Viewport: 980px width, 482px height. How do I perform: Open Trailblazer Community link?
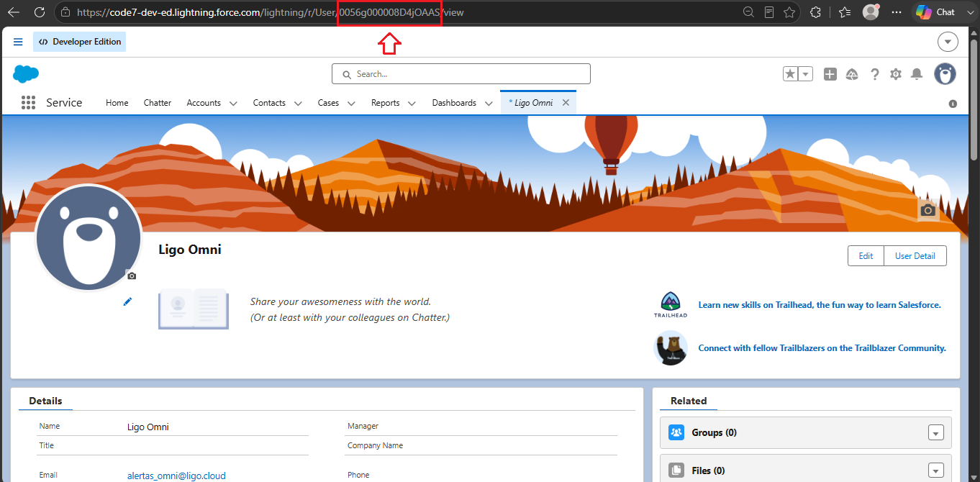[x=822, y=348]
